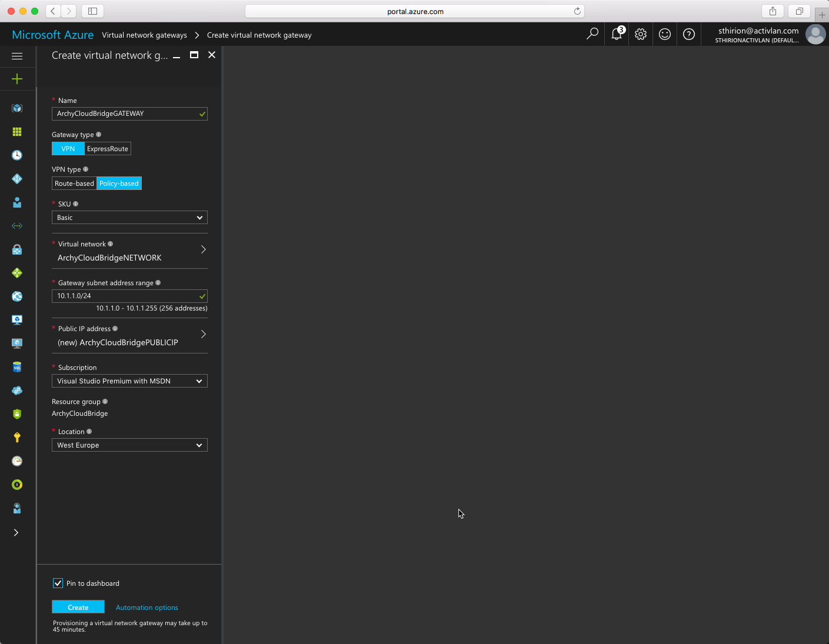Expand Virtual network ArchyCloudBridgeNETWORK selector
The height and width of the screenshot is (644, 829).
pyautogui.click(x=129, y=251)
